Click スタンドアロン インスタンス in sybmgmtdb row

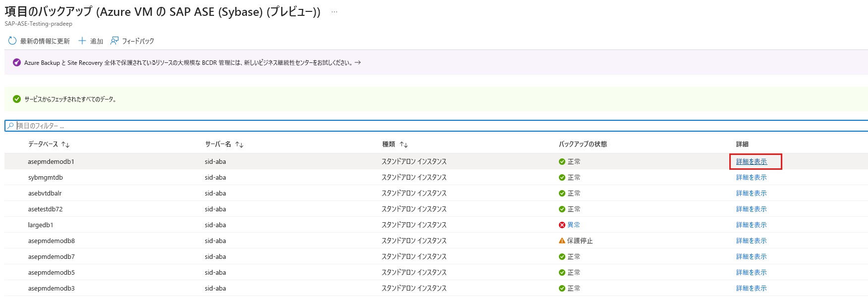[414, 177]
